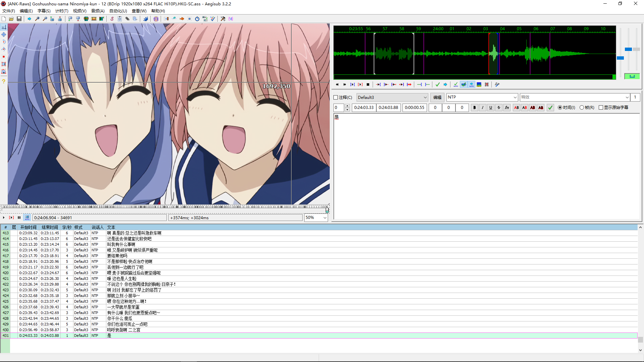Stop audio playback with the square icon

click(368, 84)
